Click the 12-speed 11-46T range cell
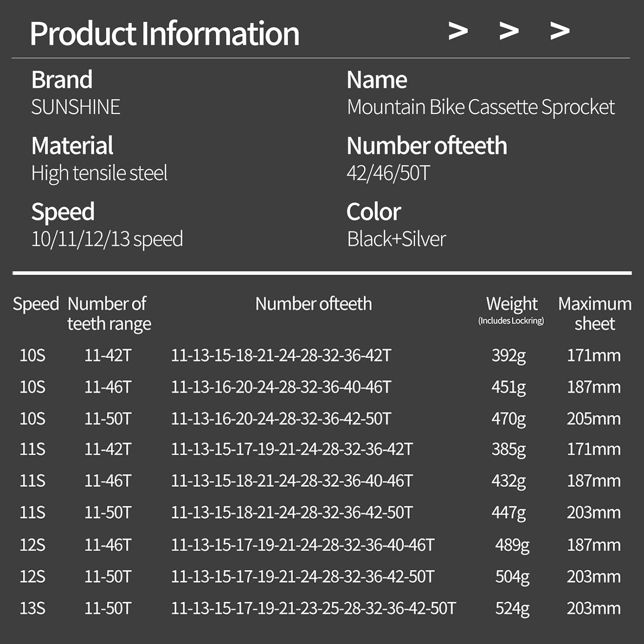 108,545
